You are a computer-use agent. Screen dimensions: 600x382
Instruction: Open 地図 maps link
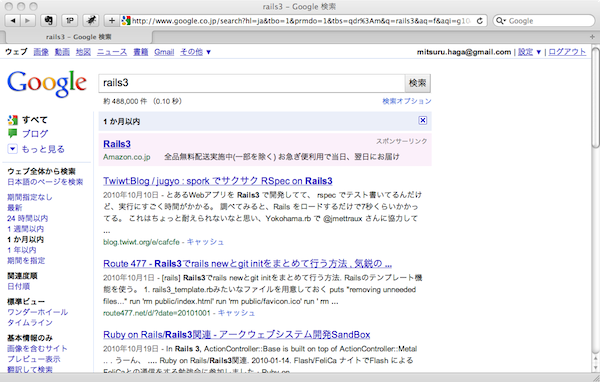83,52
